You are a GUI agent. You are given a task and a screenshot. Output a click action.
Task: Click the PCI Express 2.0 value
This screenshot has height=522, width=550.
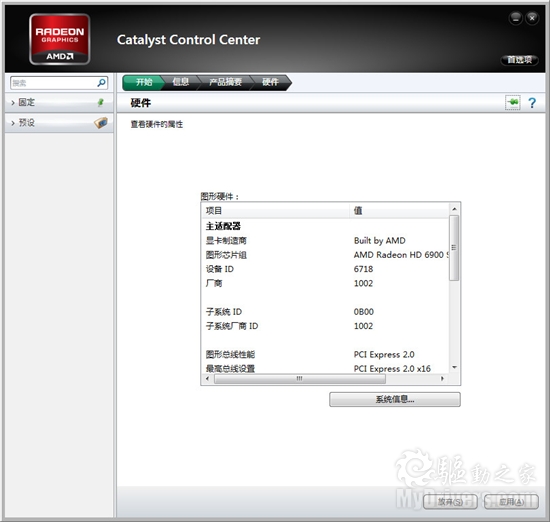pos(384,355)
